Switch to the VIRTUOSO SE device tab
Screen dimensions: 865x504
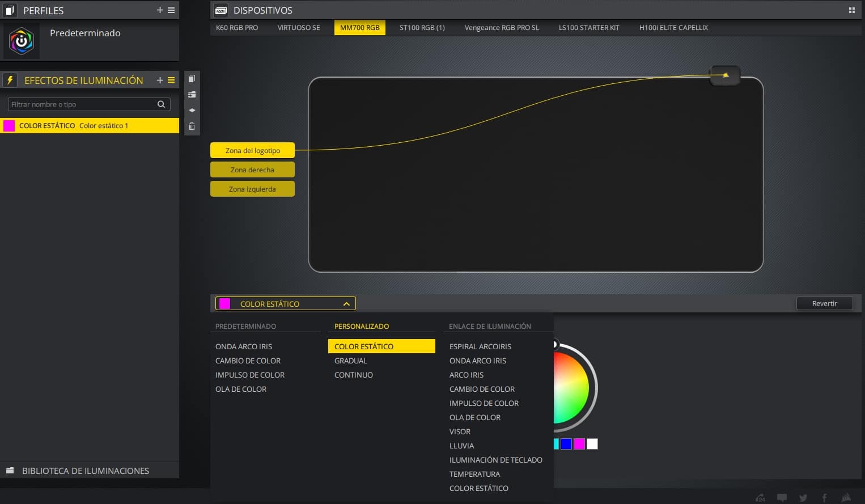tap(299, 28)
